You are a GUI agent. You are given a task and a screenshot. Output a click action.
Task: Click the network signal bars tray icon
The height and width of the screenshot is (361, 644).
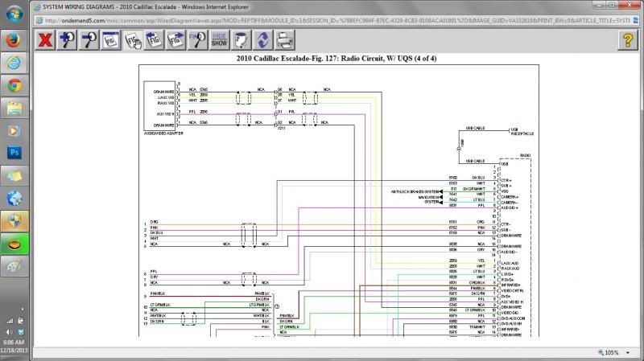(9, 321)
